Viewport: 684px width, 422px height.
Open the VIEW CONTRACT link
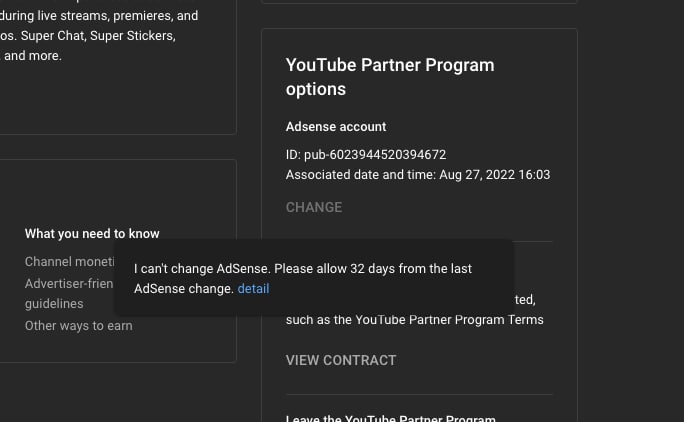[x=341, y=360]
